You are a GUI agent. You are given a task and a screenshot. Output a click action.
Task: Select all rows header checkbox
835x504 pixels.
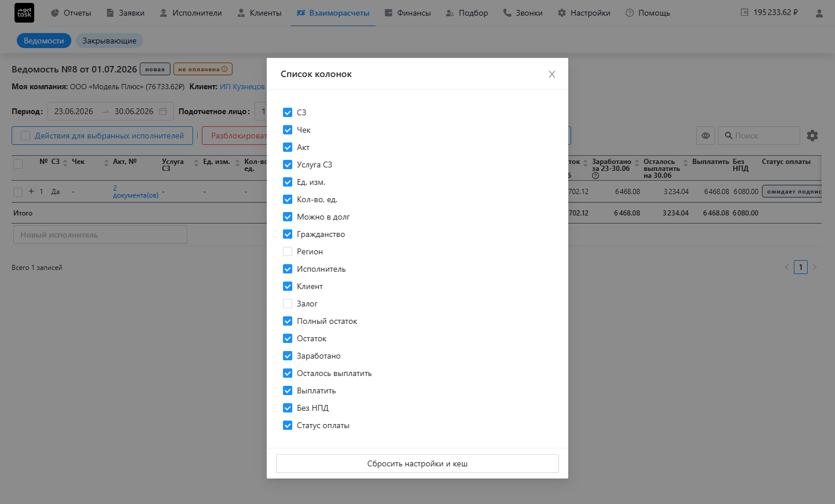click(18, 164)
